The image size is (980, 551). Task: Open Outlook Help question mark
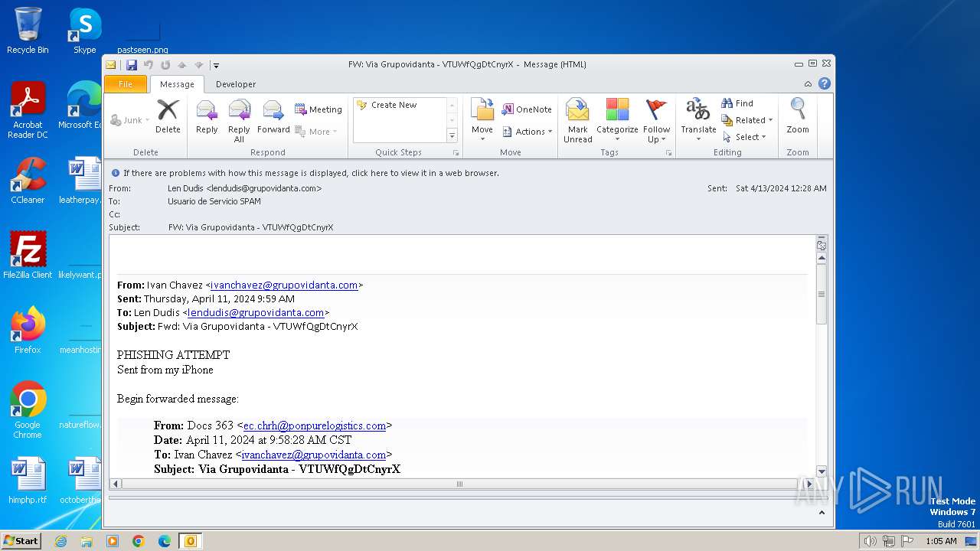click(825, 84)
